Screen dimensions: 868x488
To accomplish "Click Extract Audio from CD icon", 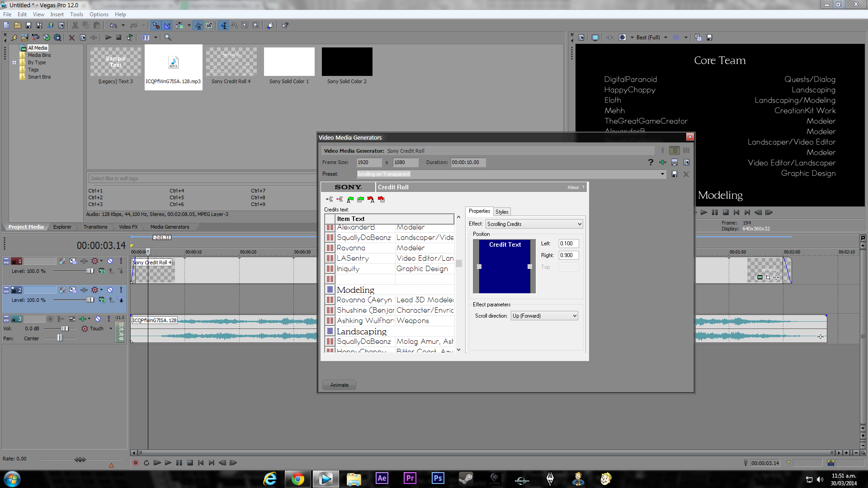I will click(x=47, y=38).
